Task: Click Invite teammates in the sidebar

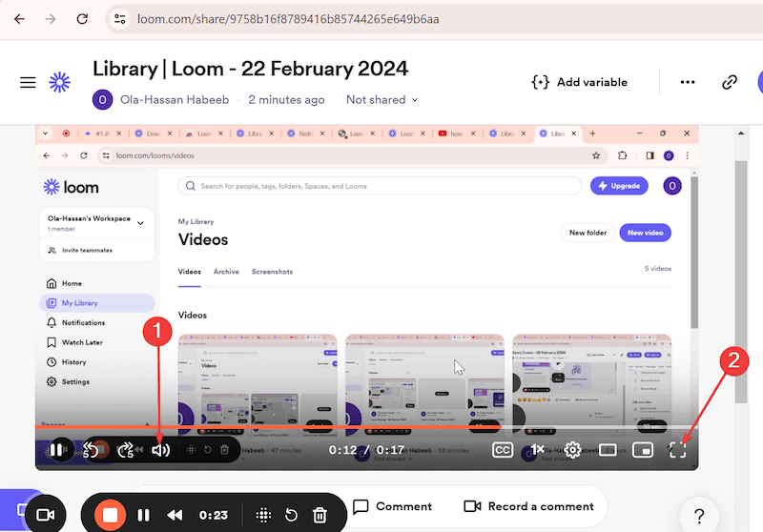Action: [87, 250]
